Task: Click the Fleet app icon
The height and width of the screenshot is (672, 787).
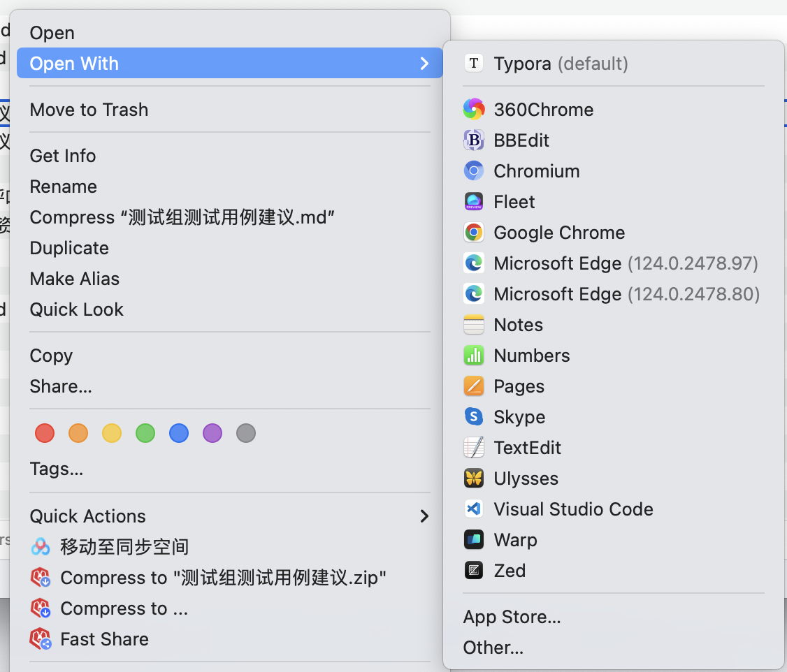Action: (x=473, y=202)
